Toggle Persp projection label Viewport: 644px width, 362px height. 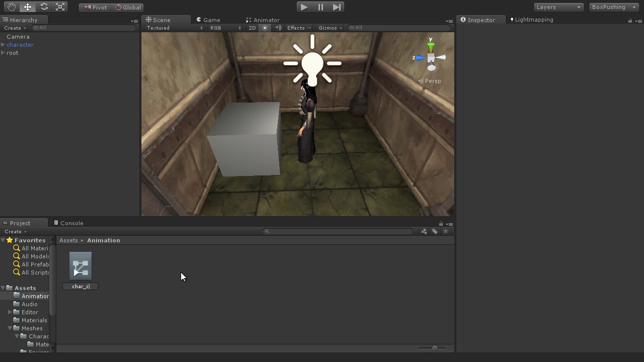click(x=430, y=81)
